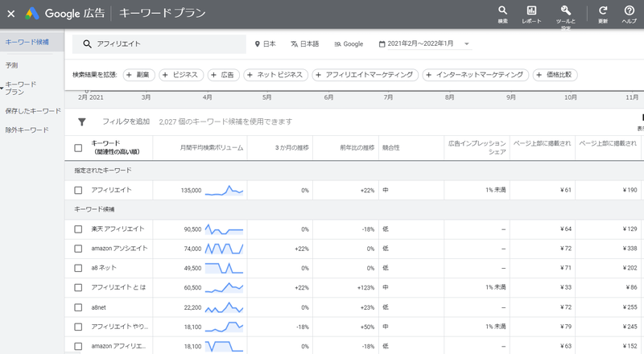Screen dimensions: 644x354
Task: Open the date range dropdown arrow
Action: tap(467, 44)
